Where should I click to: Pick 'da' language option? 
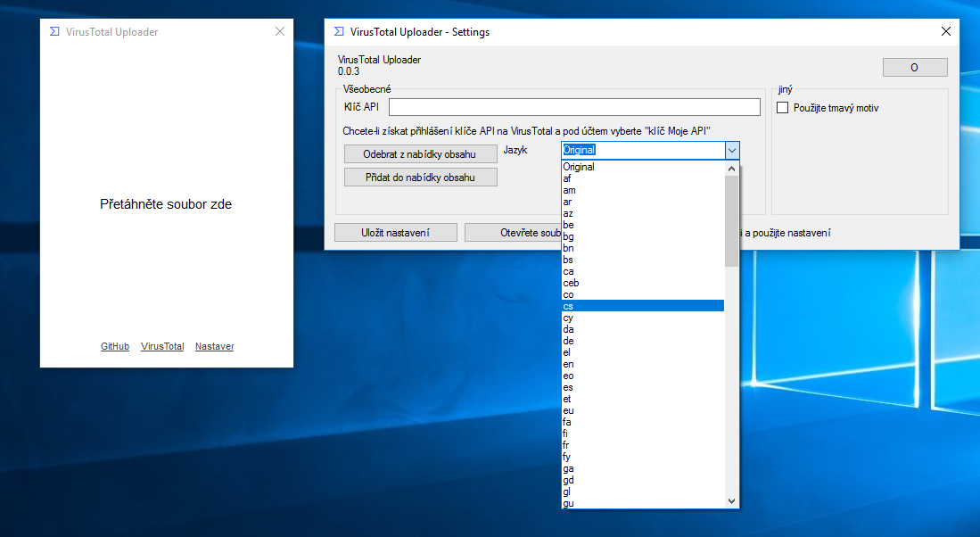click(643, 329)
